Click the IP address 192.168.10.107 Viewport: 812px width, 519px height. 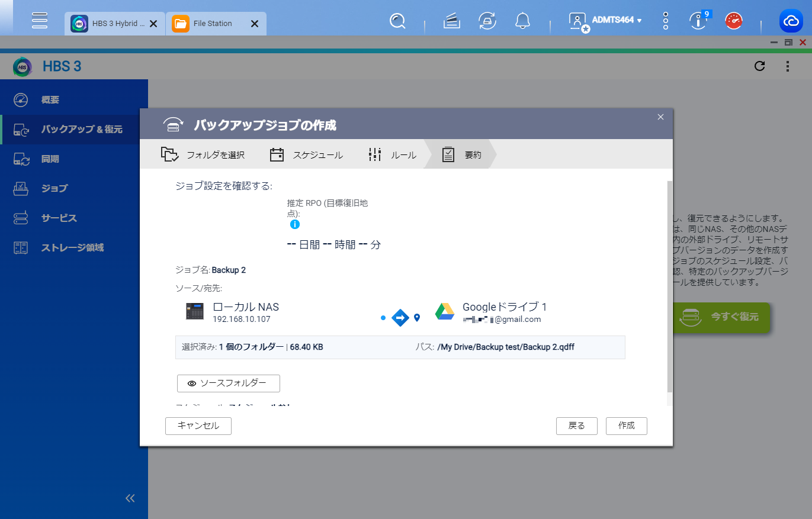point(241,320)
